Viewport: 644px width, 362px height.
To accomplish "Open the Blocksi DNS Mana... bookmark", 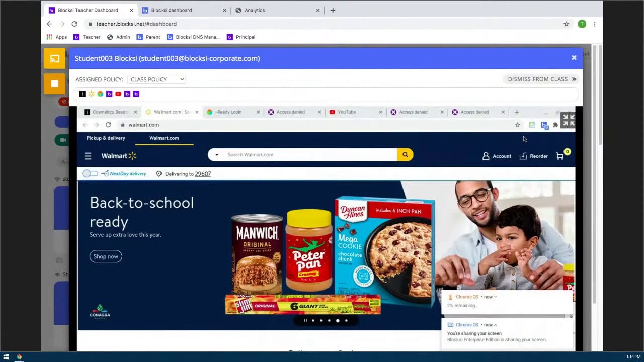I will (193, 37).
